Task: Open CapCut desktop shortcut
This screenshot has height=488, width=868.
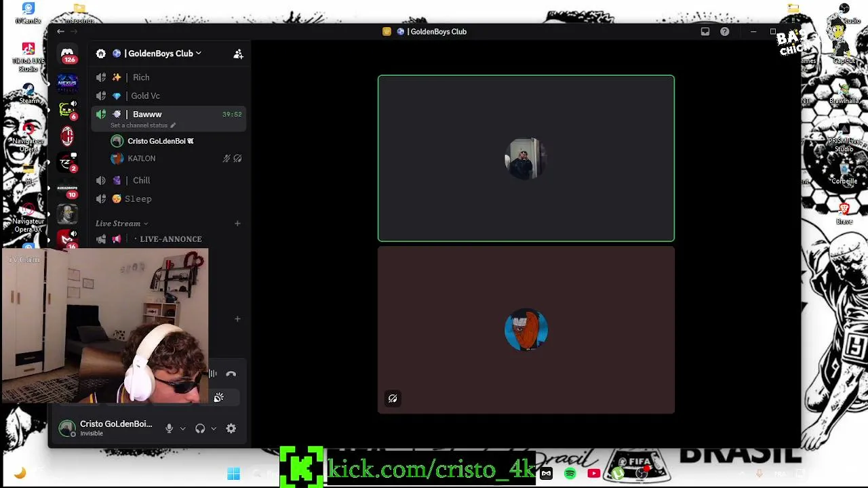Action: click(844, 52)
